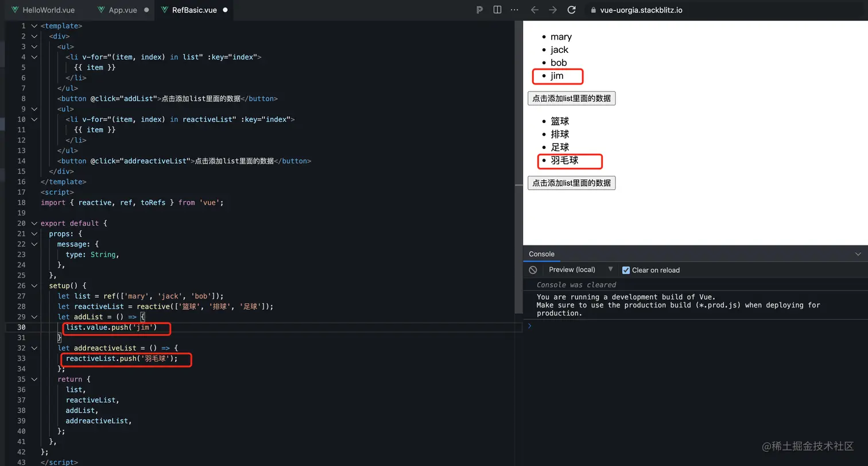Split the editor with the split-view icon
Screen dimensions: 868x466
pyautogui.click(x=497, y=10)
